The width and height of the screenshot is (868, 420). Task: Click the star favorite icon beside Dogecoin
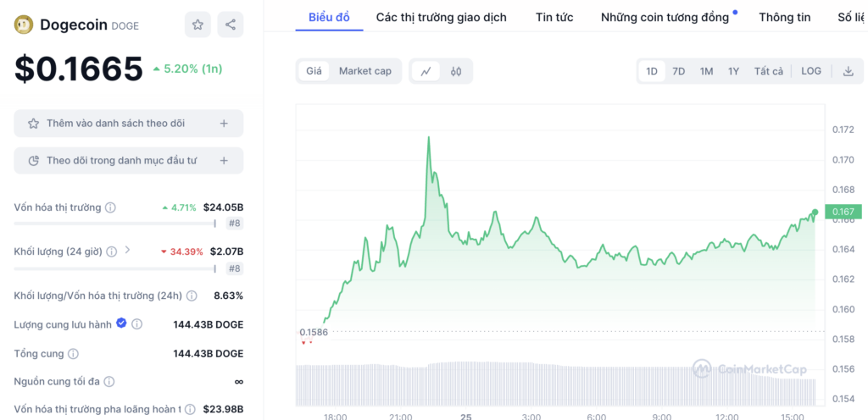(198, 25)
